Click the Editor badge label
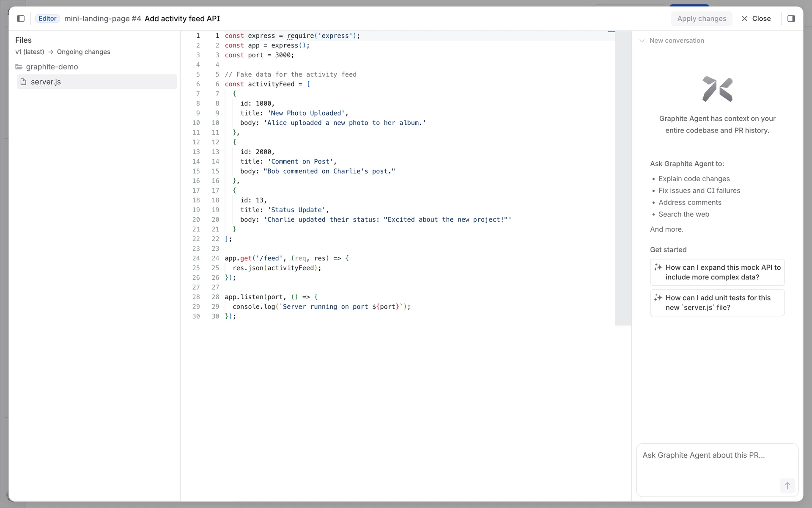This screenshot has height=508, width=812. click(47, 19)
